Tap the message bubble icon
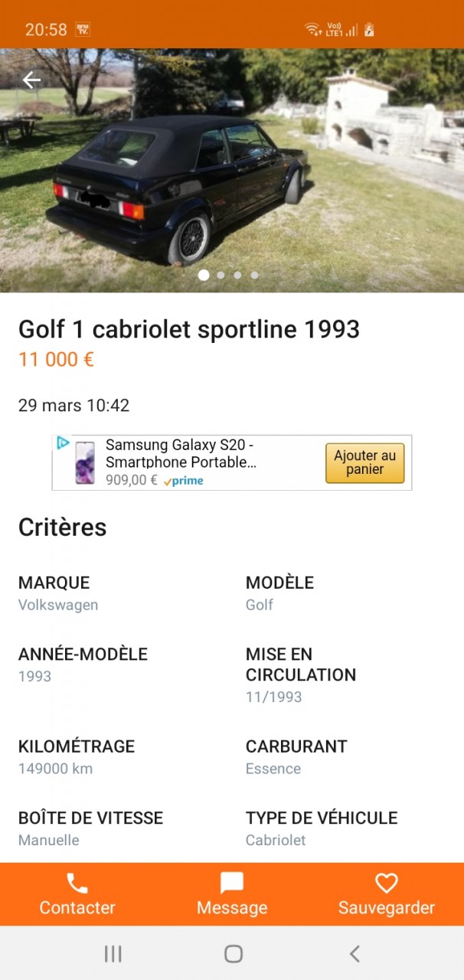 click(232, 884)
